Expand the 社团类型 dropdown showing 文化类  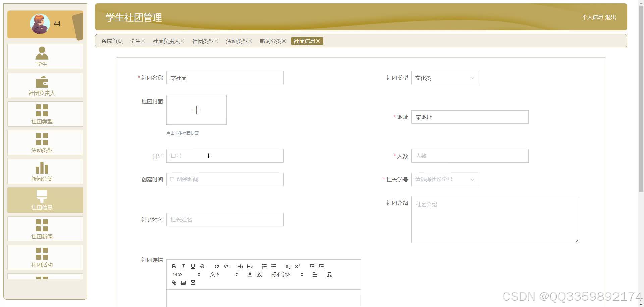[x=444, y=78]
